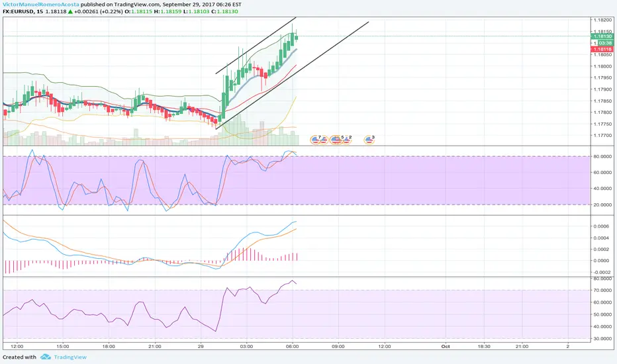Click the 09:00 time axis label
The height and width of the screenshot is (364, 617).
338,347
